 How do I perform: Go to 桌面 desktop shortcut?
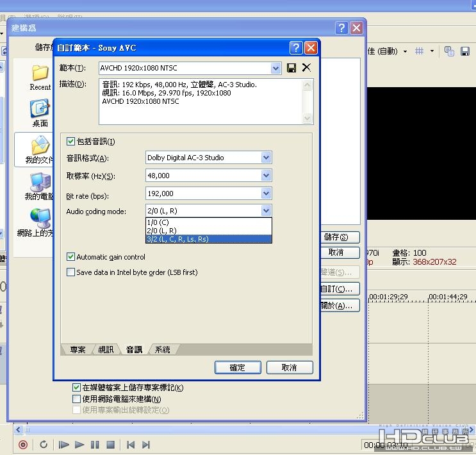[x=40, y=113]
